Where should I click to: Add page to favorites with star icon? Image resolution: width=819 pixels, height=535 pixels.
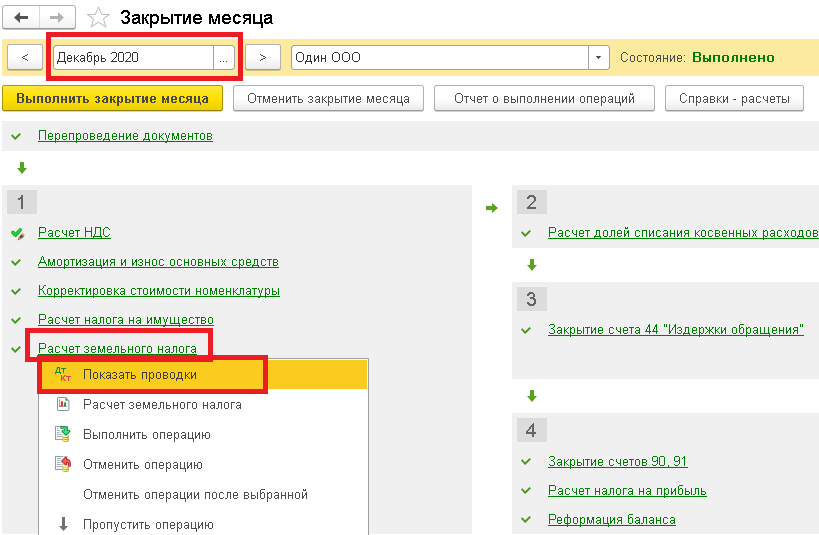pyautogui.click(x=98, y=18)
